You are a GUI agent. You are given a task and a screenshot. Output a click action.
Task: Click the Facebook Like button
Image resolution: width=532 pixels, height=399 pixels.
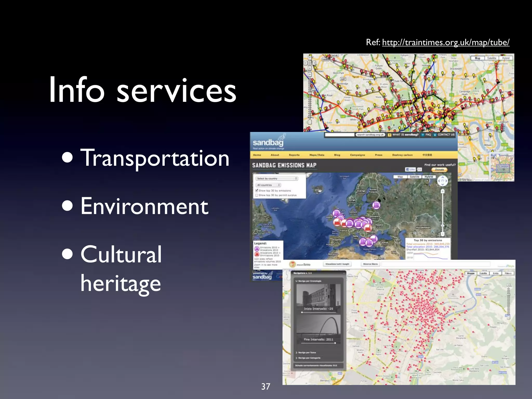(410, 169)
